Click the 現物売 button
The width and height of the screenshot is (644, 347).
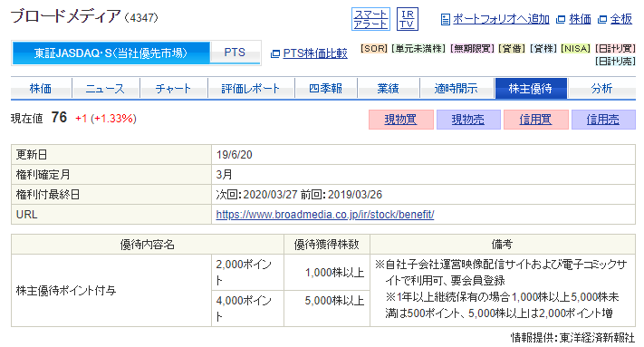tap(468, 120)
